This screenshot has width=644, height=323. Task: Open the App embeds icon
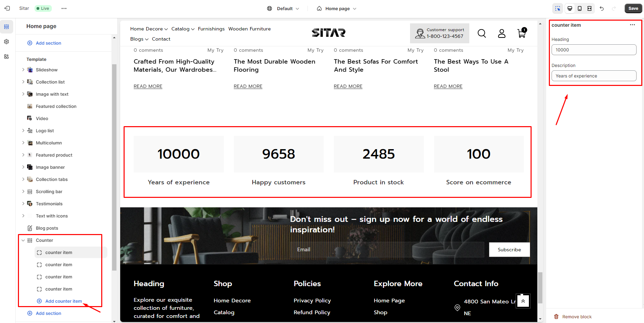click(6, 56)
